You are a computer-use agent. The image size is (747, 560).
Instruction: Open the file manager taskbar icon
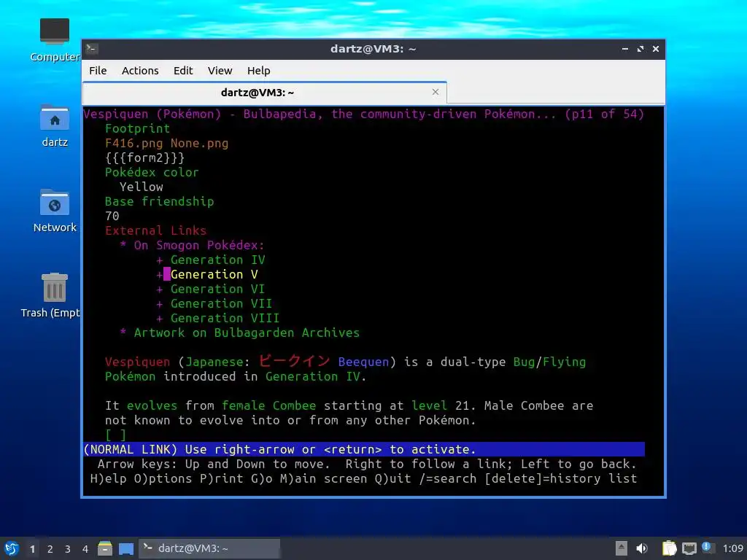105,548
